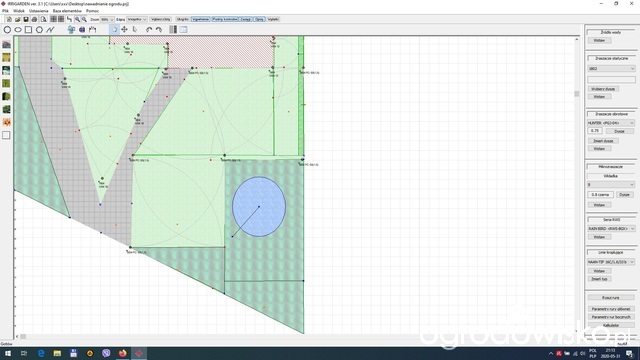Viewport: 640px width, 360px height.
Task: Toggle the Opisy display button
Action: coord(259,19)
